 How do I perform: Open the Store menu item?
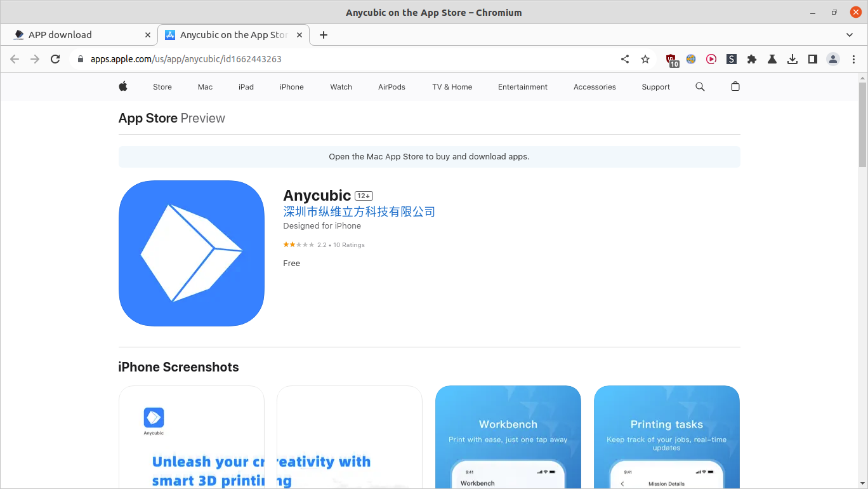[162, 87]
